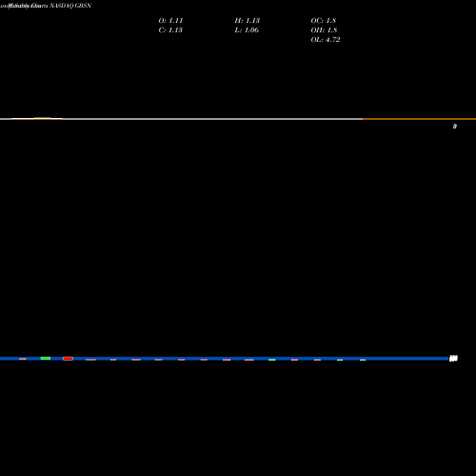Click the white price label at blue line's end

(453, 359)
